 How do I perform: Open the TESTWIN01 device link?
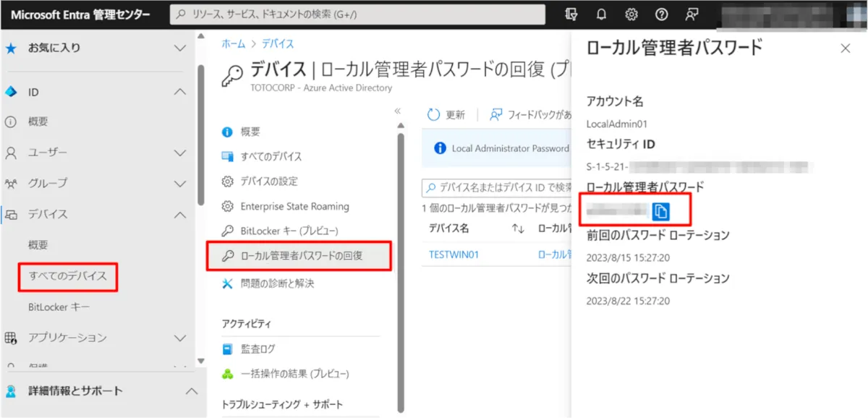tap(454, 255)
